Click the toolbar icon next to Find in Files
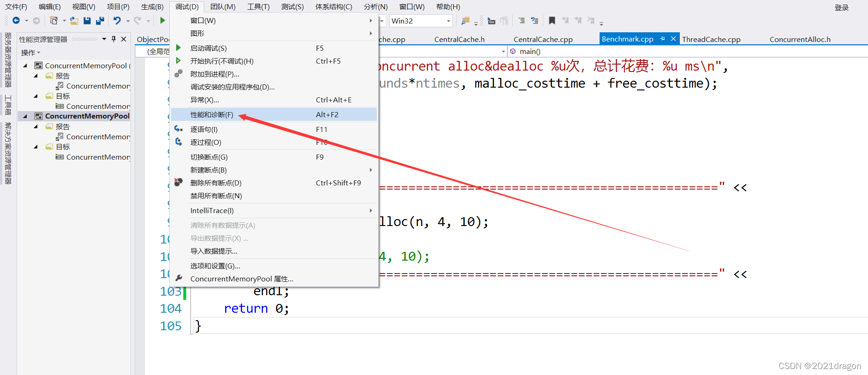This screenshot has height=375, width=868. point(491,20)
